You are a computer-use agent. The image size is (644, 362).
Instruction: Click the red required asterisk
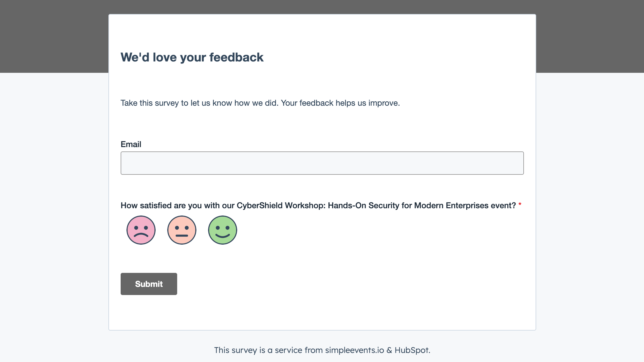[520, 204]
